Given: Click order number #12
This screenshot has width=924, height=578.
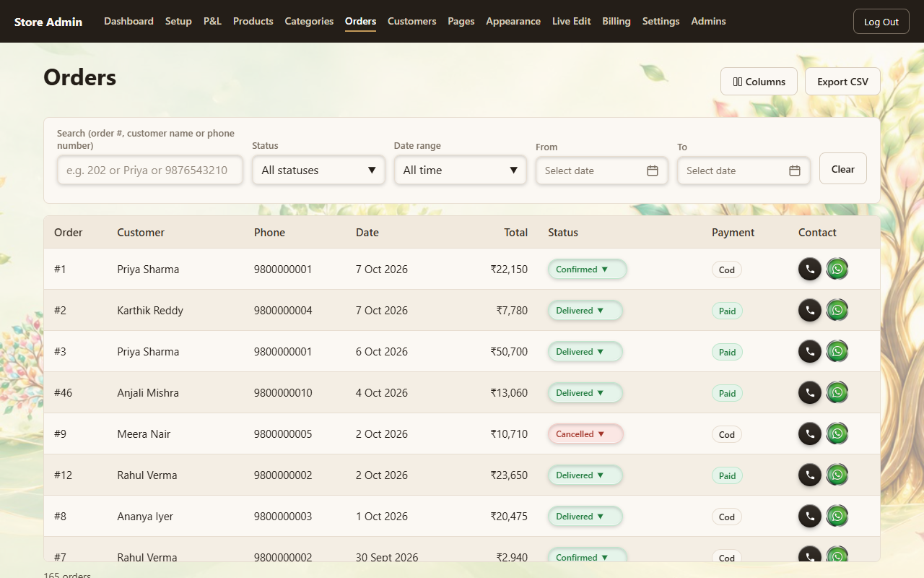Looking at the screenshot, I should pyautogui.click(x=63, y=475).
